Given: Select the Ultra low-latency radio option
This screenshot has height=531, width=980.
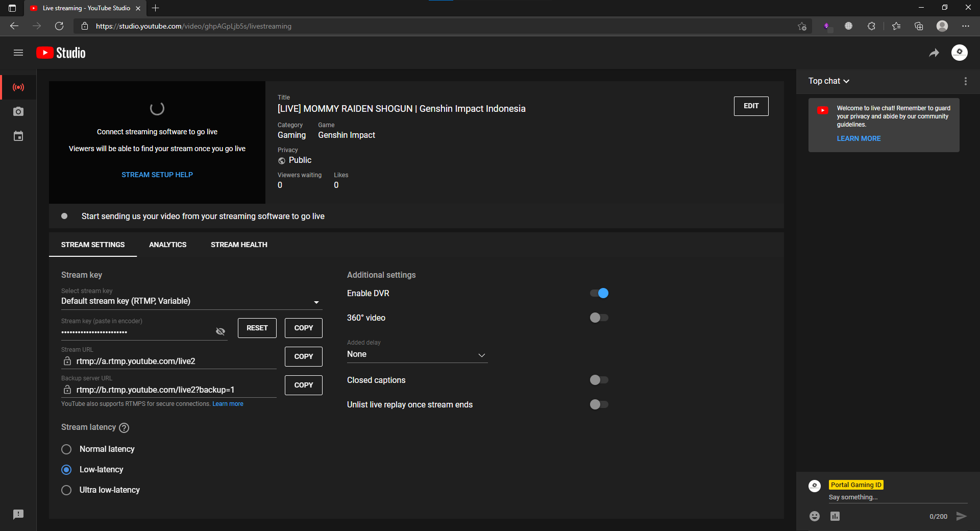Looking at the screenshot, I should pyautogui.click(x=66, y=490).
